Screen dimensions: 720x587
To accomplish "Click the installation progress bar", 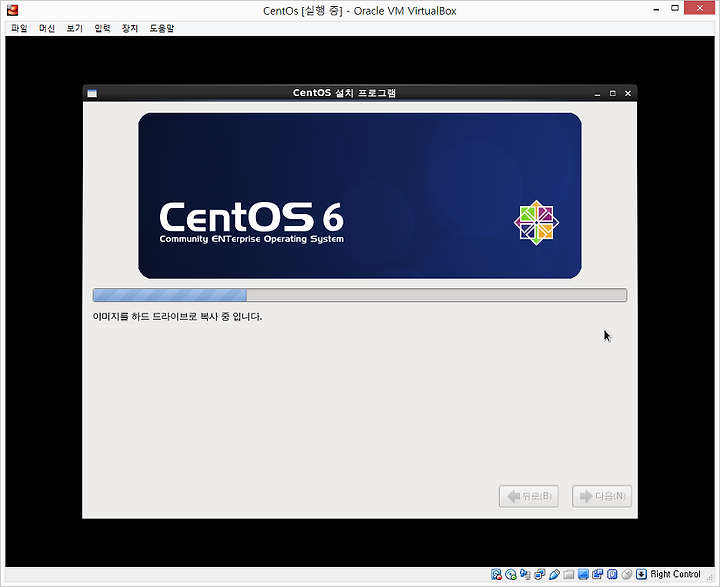I will pos(360,295).
